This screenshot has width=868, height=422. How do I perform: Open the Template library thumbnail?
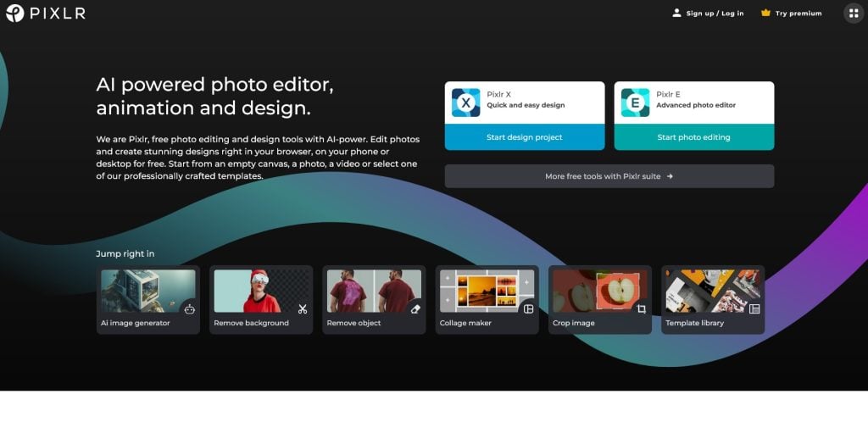pyautogui.click(x=706, y=291)
